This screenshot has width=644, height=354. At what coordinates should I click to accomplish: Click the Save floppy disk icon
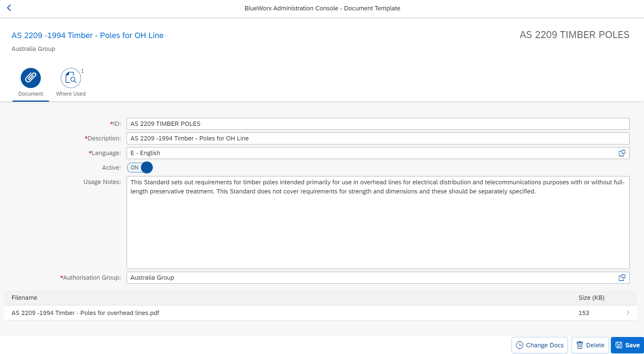[619, 345]
